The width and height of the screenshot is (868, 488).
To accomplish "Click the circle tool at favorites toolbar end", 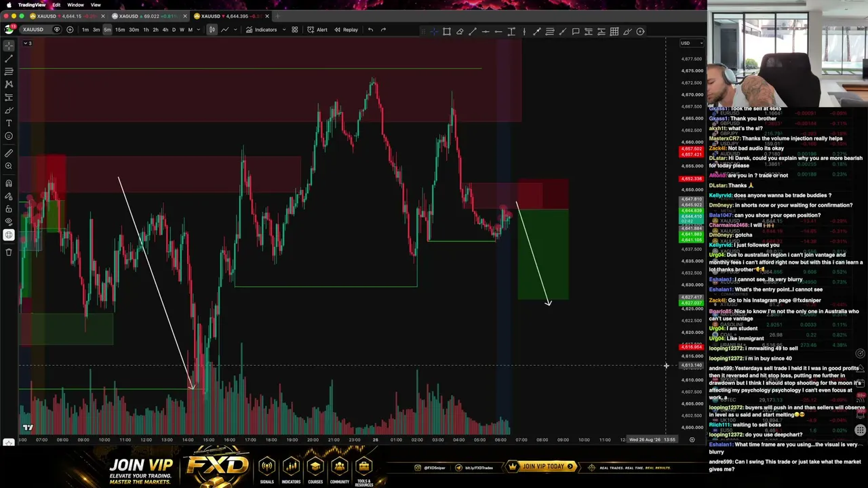I will [640, 31].
